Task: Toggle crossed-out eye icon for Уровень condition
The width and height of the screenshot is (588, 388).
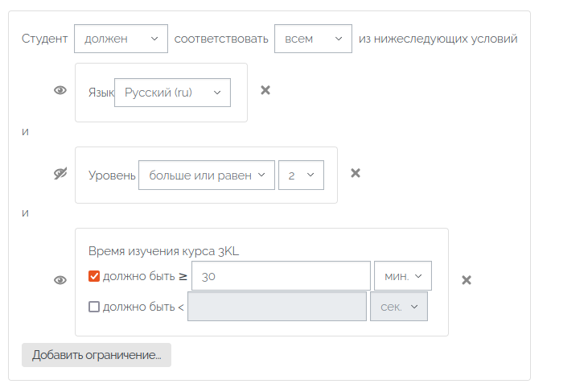Action: 60,173
